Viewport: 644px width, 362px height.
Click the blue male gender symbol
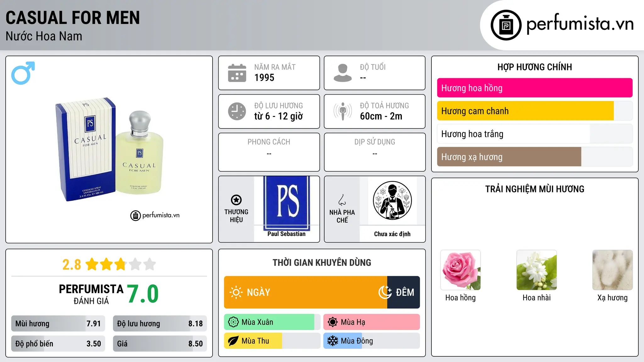pos(23,73)
